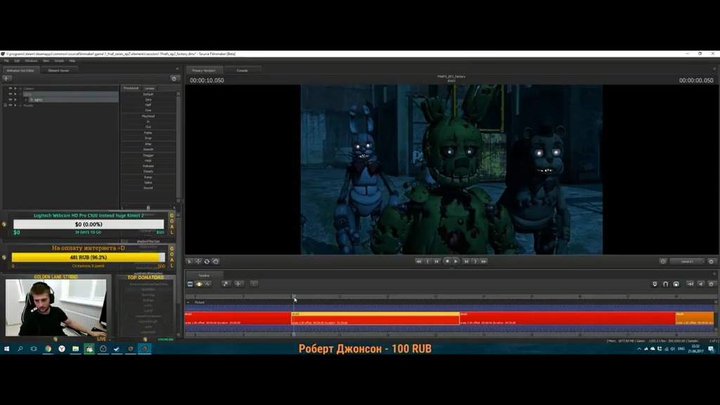The image size is (720, 405).
Task: Toggle visibility eye of the highlighted child row
Action: 10,100
